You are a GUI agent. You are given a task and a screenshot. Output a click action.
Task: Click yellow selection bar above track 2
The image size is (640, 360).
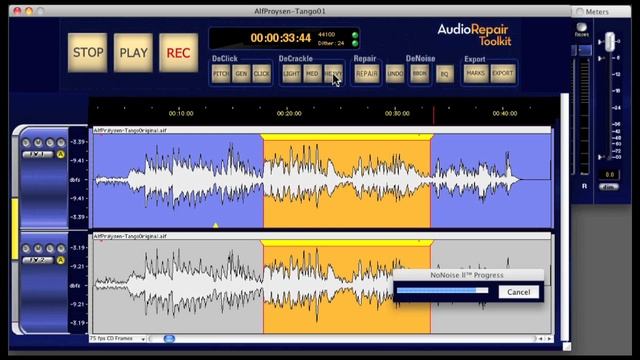pyautogui.click(x=347, y=243)
